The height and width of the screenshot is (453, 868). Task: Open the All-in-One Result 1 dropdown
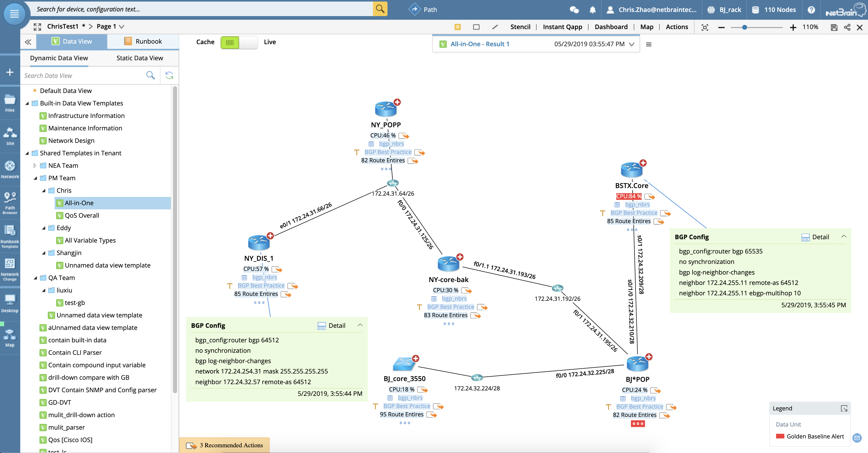[x=632, y=44]
